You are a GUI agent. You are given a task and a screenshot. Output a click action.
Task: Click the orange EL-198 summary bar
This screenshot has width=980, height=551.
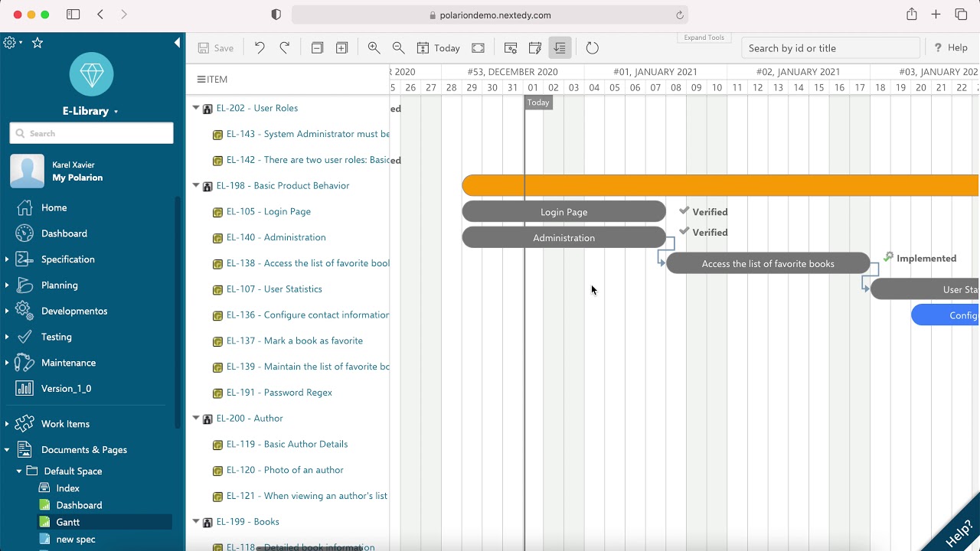tap(720, 186)
